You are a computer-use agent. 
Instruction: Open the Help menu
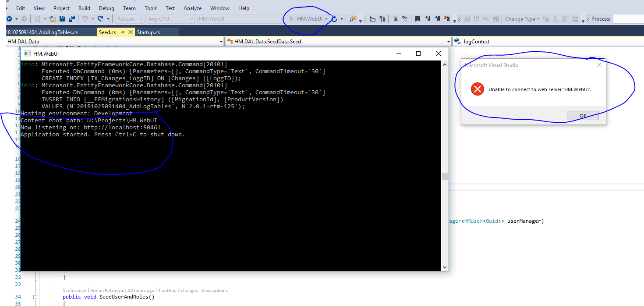click(244, 8)
